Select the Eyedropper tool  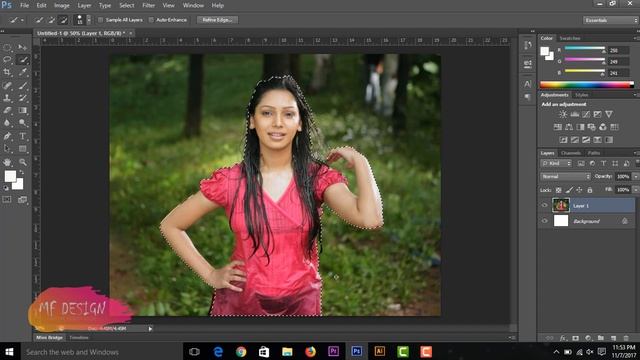(x=23, y=72)
